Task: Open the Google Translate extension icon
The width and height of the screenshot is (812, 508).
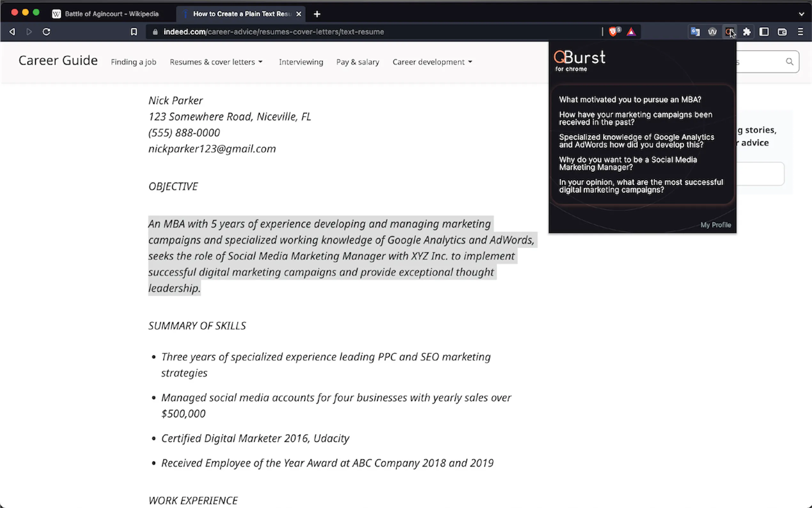Action: pos(695,32)
